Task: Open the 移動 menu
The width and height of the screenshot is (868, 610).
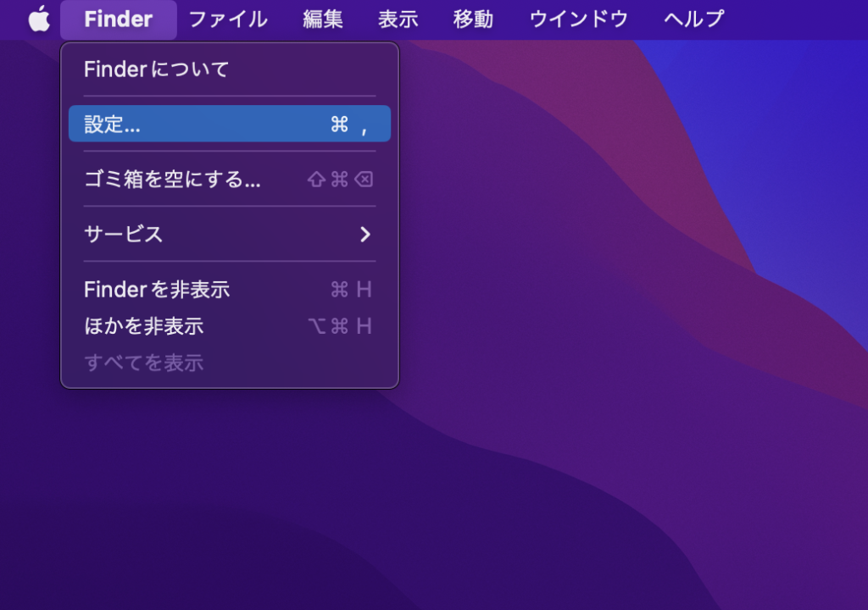Action: tap(473, 19)
